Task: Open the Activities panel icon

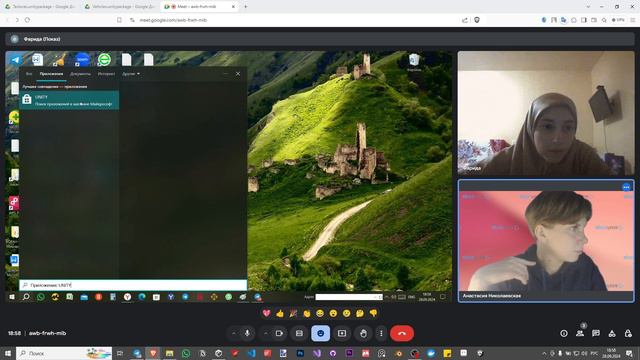Action: click(612, 333)
